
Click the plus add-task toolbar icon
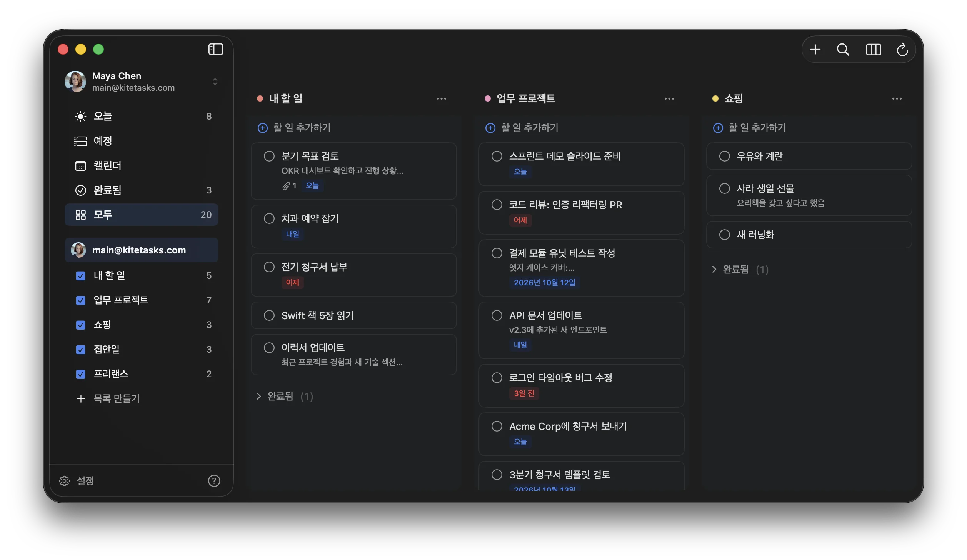click(815, 49)
